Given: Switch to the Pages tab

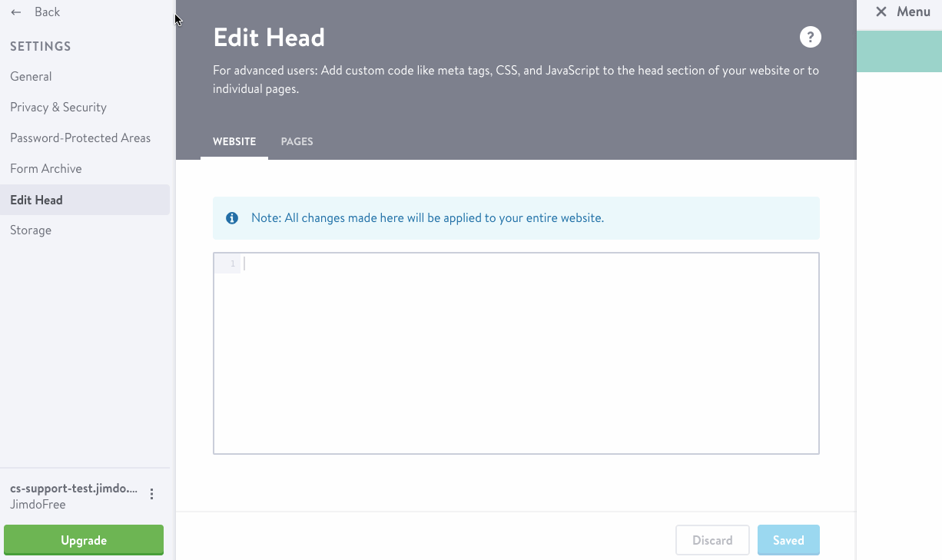Looking at the screenshot, I should click(x=297, y=141).
